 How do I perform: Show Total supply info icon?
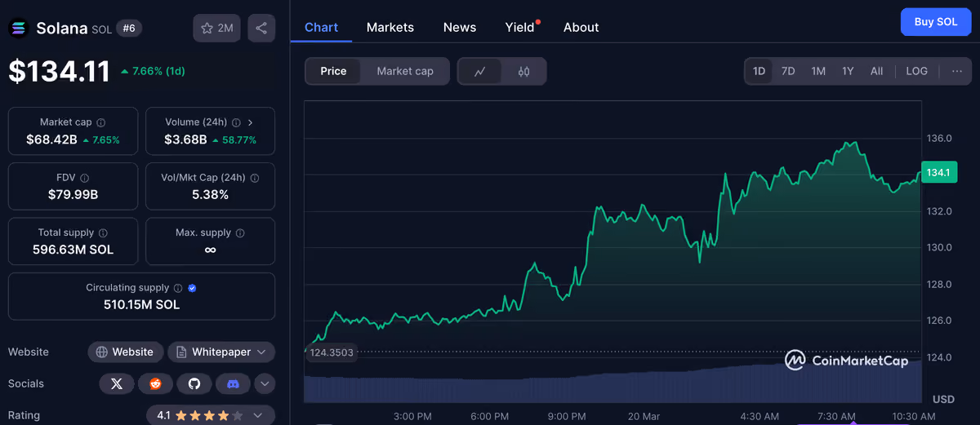(103, 232)
